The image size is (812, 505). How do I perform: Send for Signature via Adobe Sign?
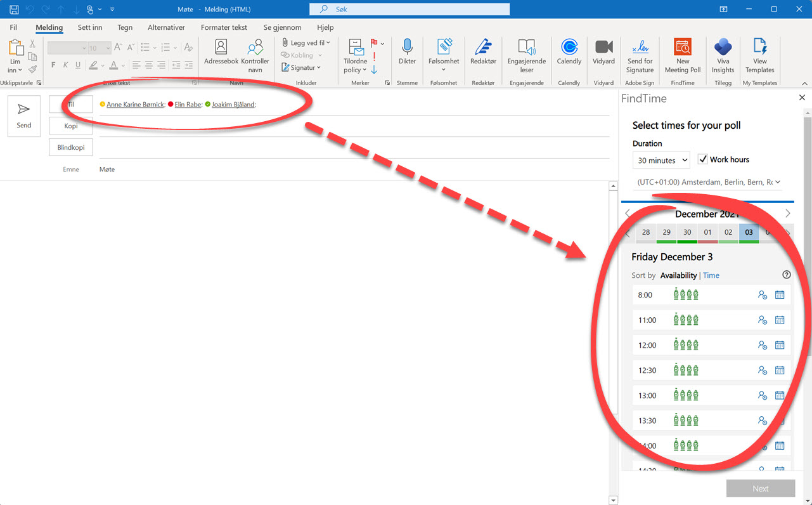(640, 56)
